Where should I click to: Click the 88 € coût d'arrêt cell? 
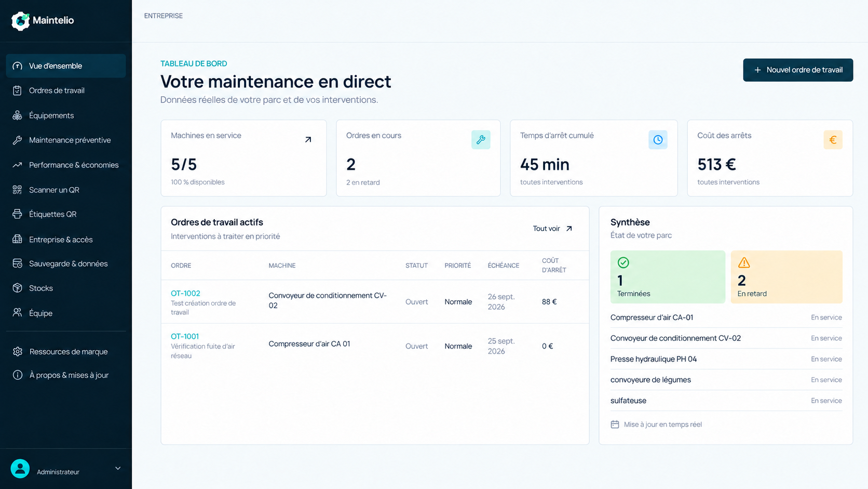coord(549,302)
